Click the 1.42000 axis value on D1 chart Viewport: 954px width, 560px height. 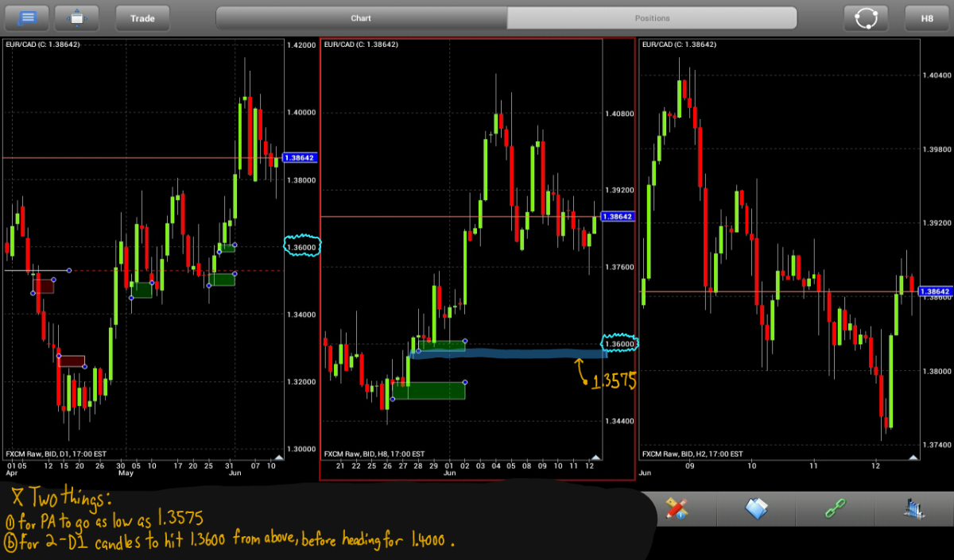tap(302, 45)
